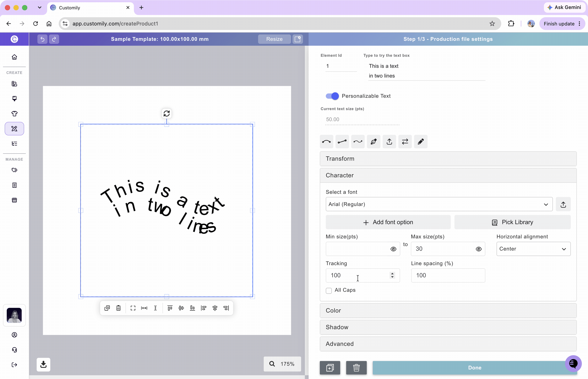Screen dimensions: 588x379
Task: Align element to vertical center icon
Action: [181, 308]
